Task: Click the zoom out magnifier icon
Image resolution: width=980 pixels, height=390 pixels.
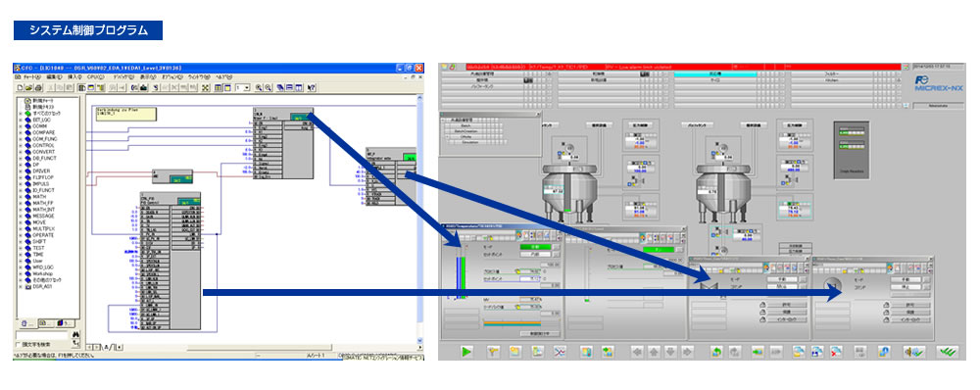Action: pyautogui.click(x=268, y=88)
